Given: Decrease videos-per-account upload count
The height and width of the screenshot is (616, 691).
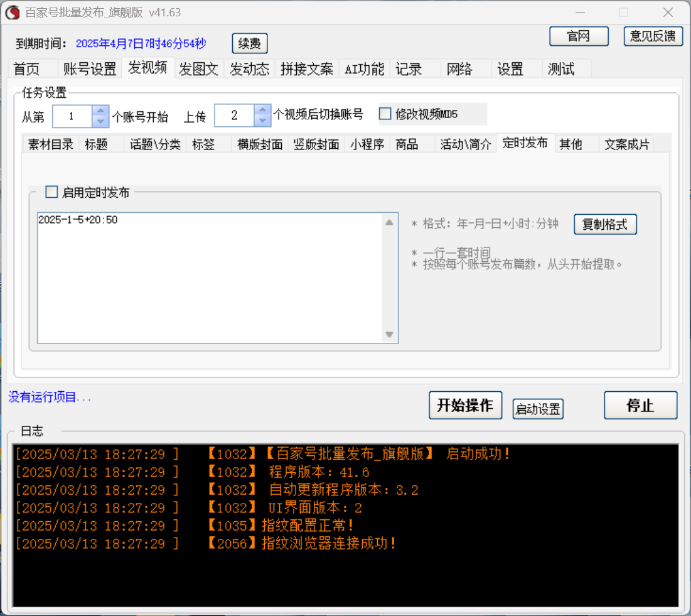Looking at the screenshot, I should pos(262,121).
